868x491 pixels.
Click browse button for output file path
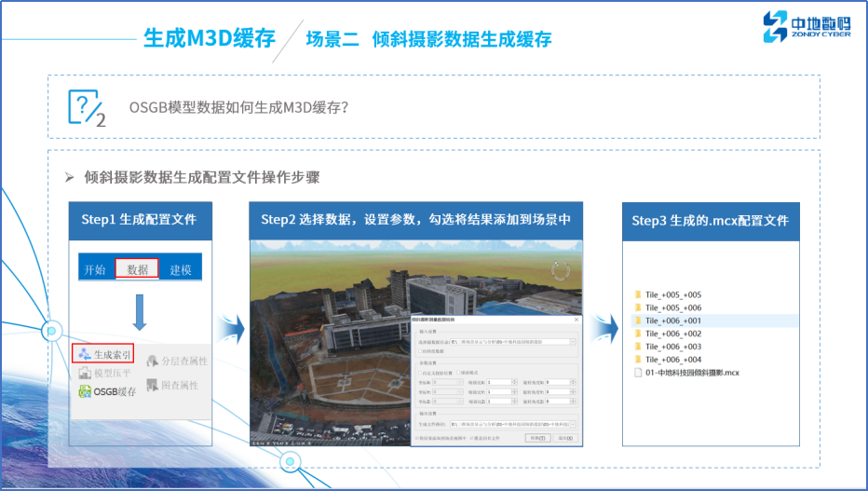pos(573,424)
